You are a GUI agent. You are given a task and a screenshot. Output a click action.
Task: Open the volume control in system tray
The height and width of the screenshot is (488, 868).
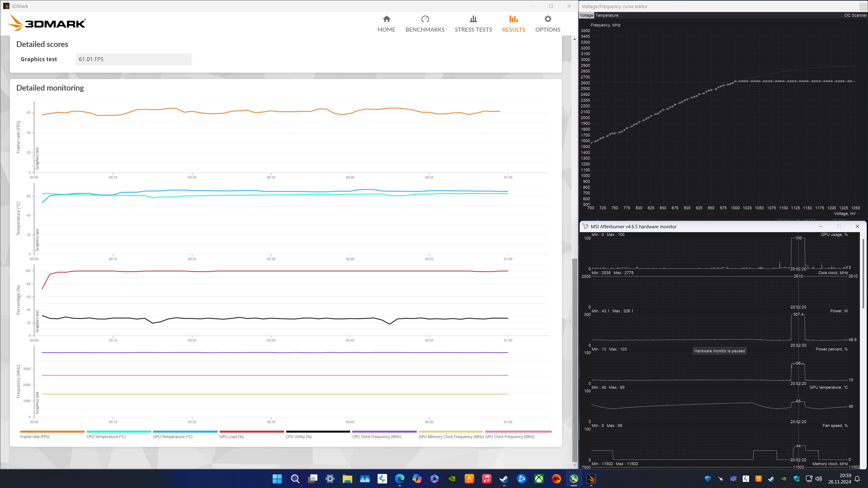819,479
